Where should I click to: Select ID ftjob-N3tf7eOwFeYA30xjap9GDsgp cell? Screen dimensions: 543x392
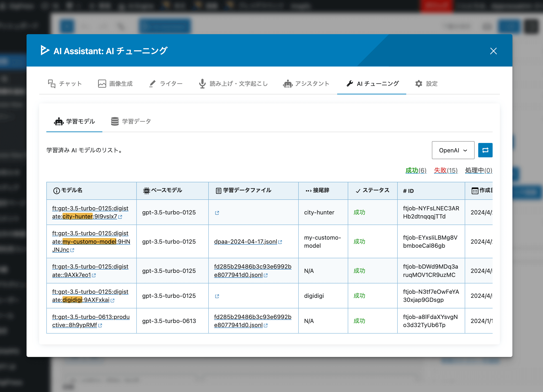(x=431, y=296)
